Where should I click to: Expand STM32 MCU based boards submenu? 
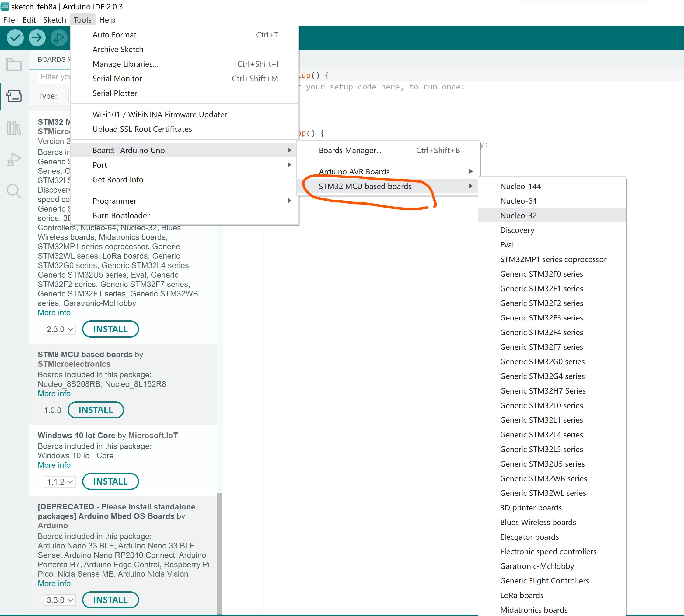coord(388,186)
